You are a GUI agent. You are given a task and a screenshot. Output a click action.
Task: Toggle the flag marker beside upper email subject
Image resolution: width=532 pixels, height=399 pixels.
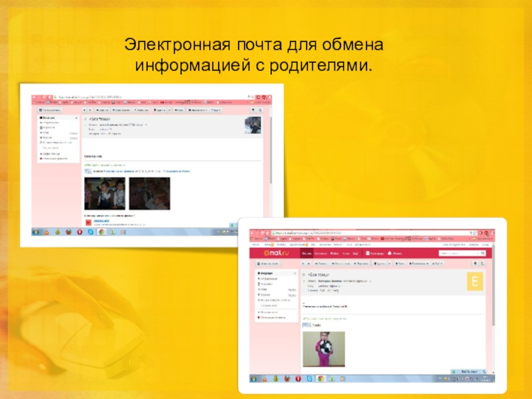tap(86, 119)
